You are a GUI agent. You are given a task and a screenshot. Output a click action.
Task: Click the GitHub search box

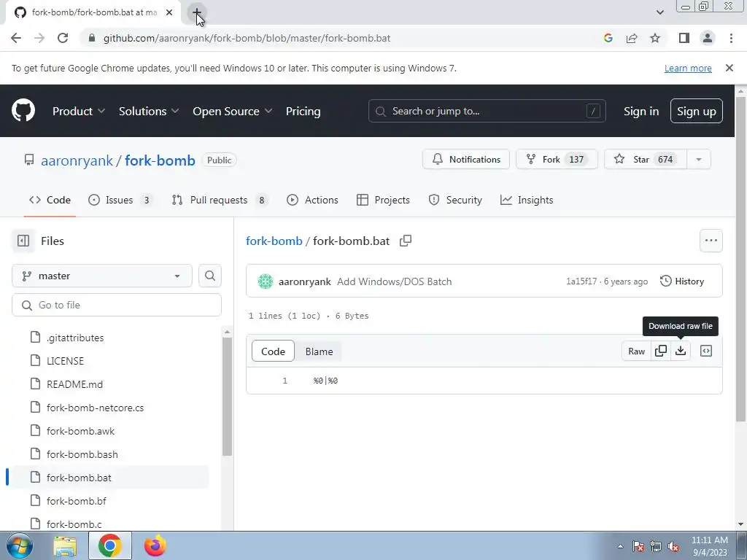click(487, 111)
